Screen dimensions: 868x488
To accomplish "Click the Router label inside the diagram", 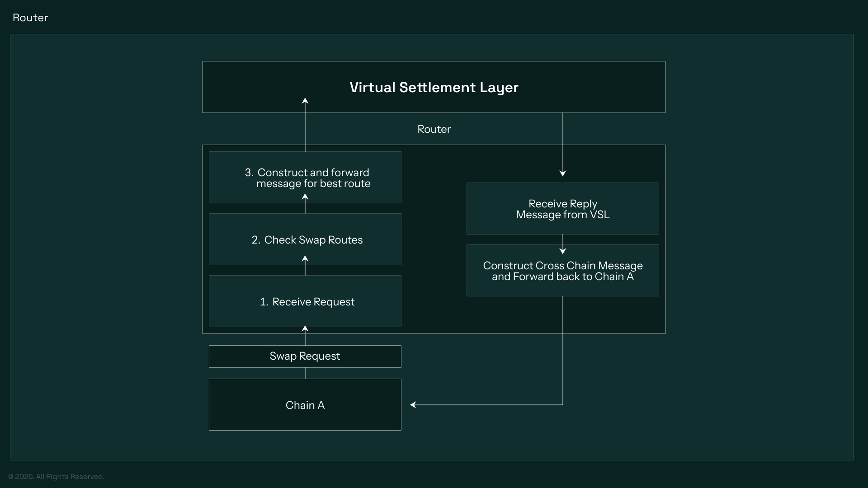I will [434, 129].
